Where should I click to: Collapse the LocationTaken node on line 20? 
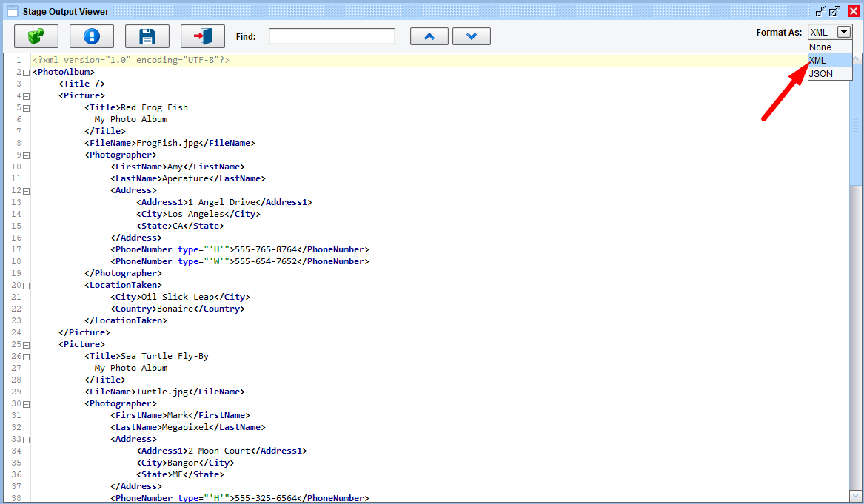pyautogui.click(x=26, y=286)
